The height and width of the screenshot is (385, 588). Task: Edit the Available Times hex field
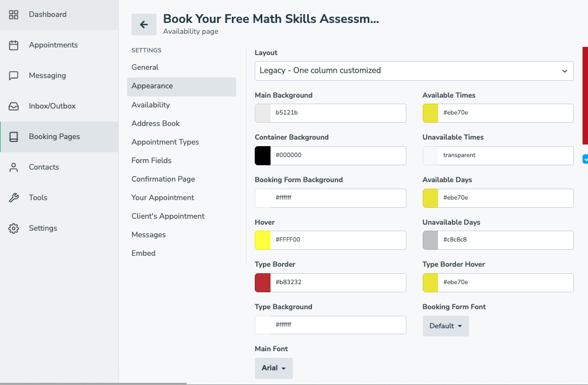(x=506, y=113)
